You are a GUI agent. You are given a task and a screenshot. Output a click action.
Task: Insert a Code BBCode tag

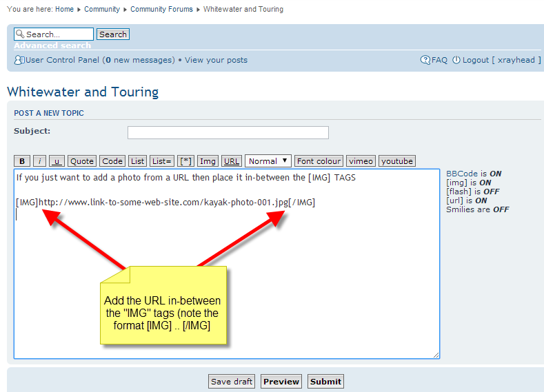[x=112, y=161]
